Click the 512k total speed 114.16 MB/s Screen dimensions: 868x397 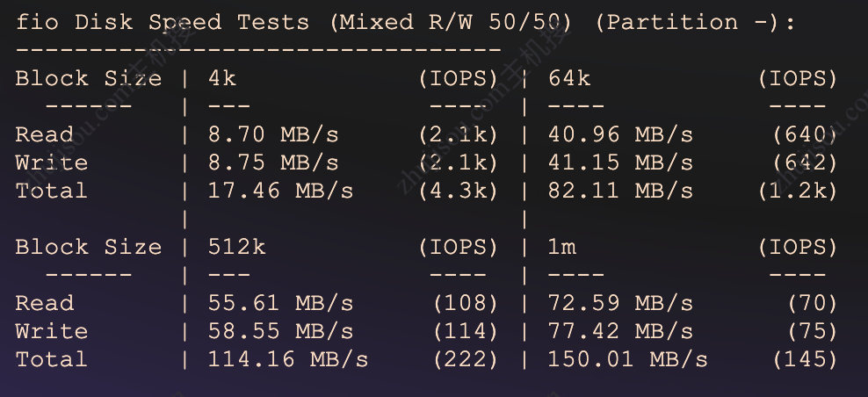coord(288,359)
